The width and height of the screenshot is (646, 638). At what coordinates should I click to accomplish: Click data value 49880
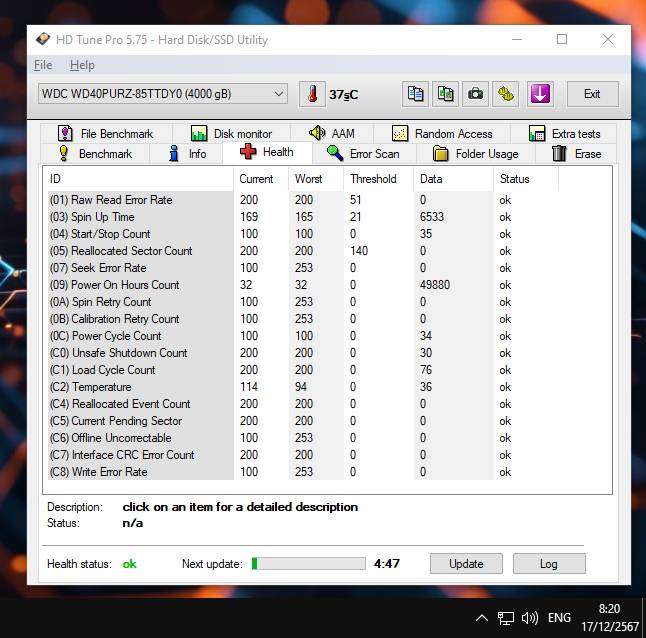coord(435,285)
